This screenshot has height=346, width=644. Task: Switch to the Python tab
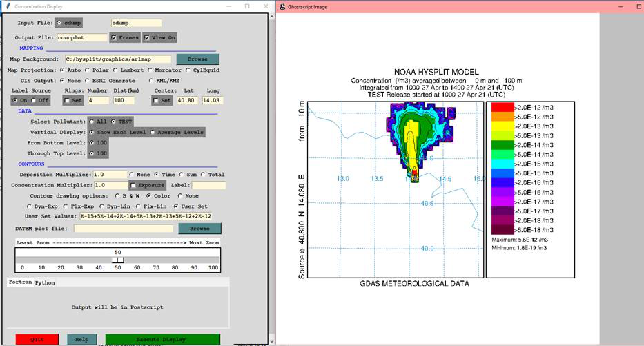pyautogui.click(x=45, y=282)
